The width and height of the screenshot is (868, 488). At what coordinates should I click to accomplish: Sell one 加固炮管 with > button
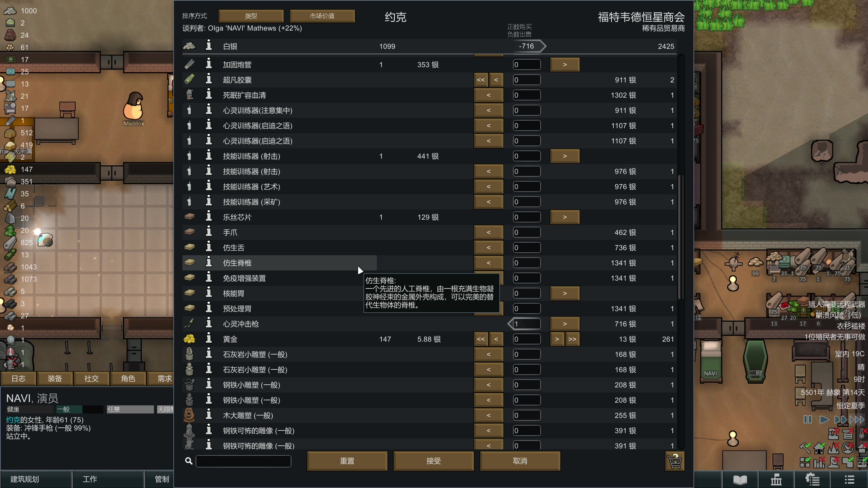click(x=565, y=64)
